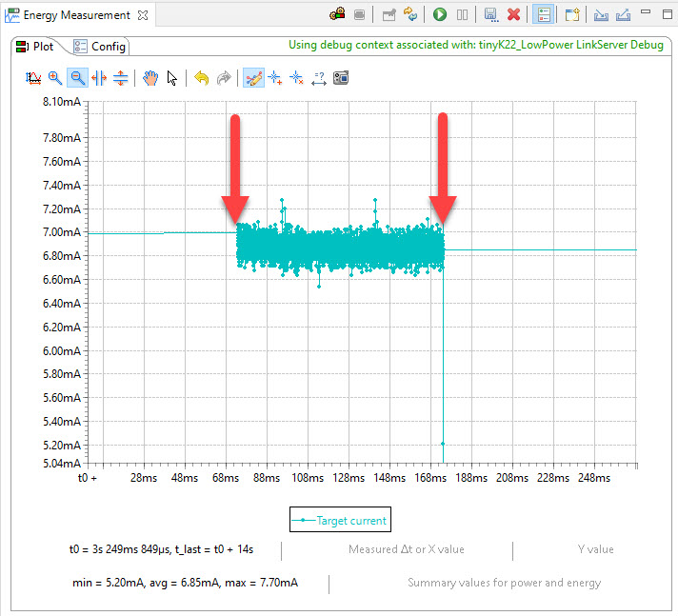The height and width of the screenshot is (616, 678).
Task: Click the import data icon in top toolbar
Action: (601, 14)
